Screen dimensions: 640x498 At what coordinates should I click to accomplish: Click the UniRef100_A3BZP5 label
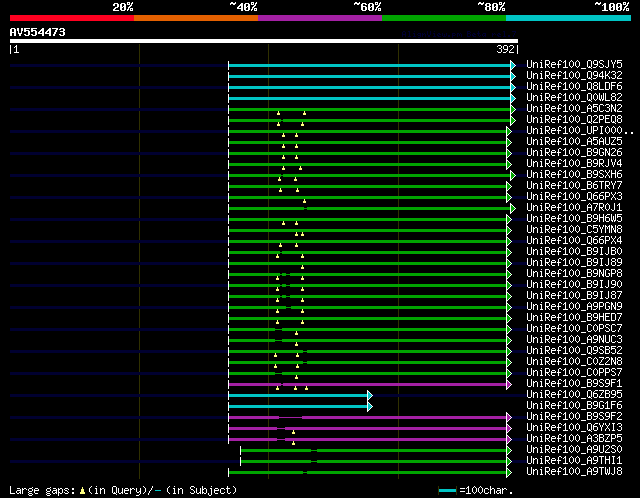(574, 439)
